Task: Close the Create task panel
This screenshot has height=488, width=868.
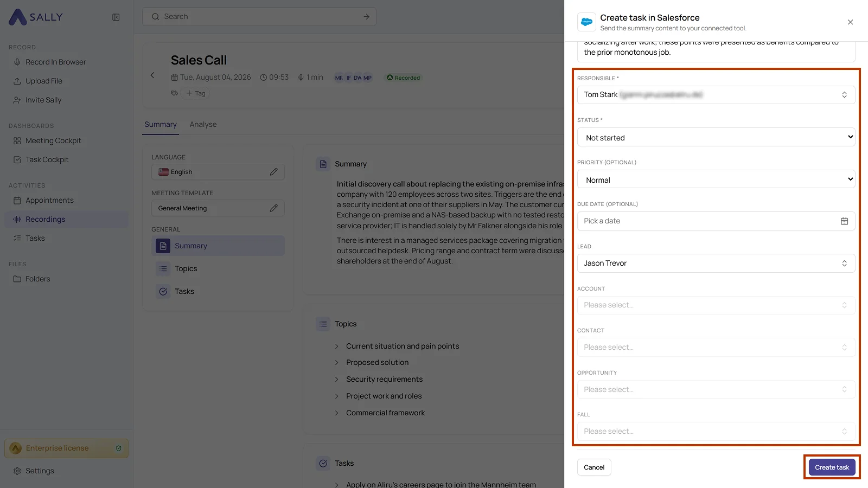Action: (x=851, y=22)
